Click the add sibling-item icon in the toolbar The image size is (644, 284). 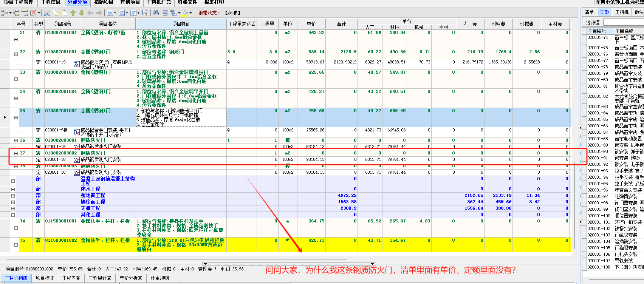(x=25, y=13)
